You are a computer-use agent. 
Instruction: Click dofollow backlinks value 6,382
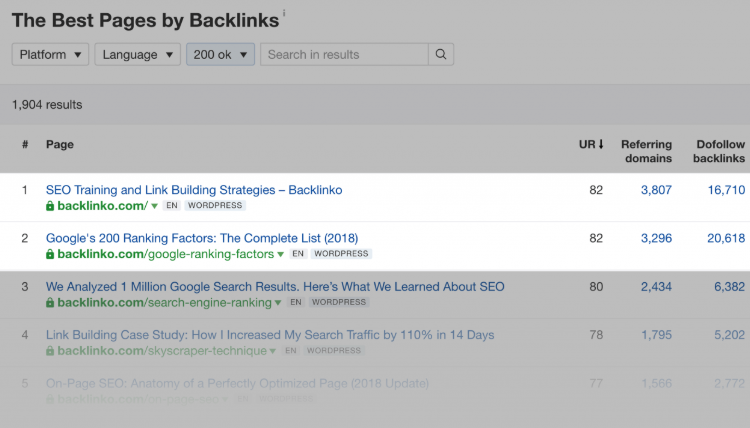tap(729, 287)
